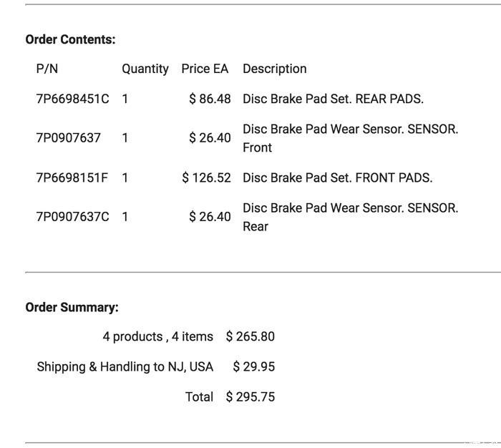
Task: Click part number 7P0907637
Action: (68, 137)
